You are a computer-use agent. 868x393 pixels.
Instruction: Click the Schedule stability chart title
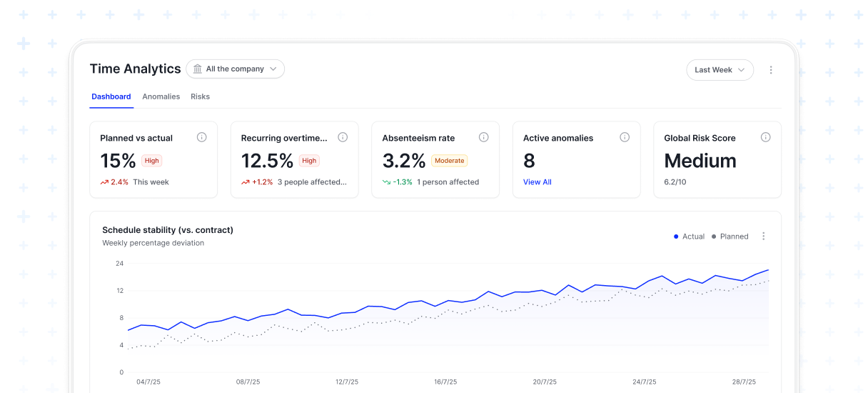[168, 230]
